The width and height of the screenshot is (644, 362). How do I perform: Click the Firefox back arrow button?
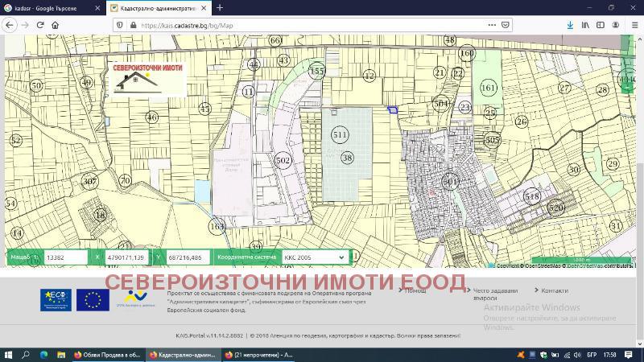(x=10, y=25)
